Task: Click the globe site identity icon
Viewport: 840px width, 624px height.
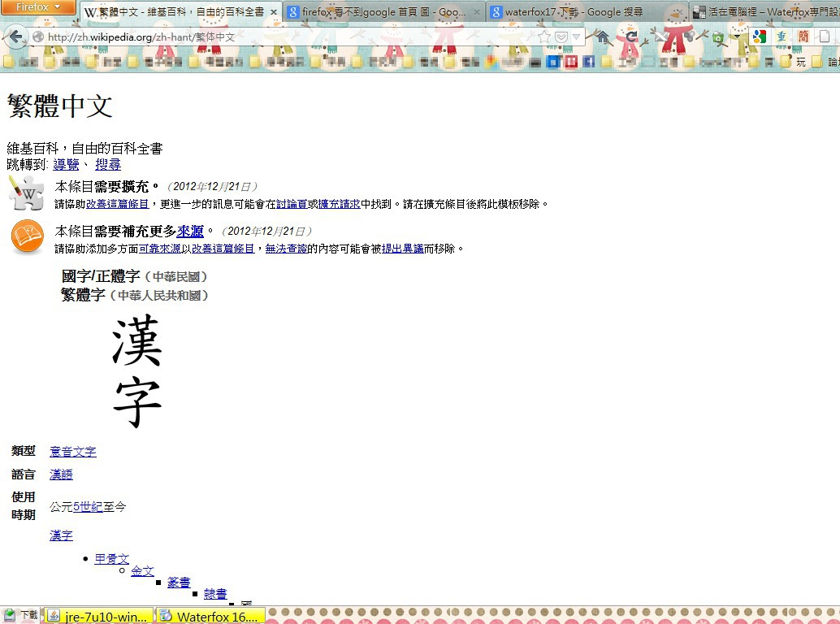Action: click(x=37, y=37)
